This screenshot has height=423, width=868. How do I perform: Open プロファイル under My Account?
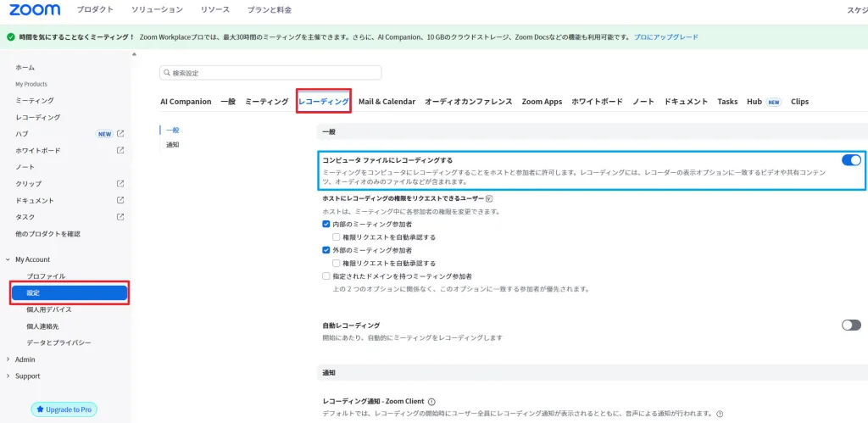(46, 276)
